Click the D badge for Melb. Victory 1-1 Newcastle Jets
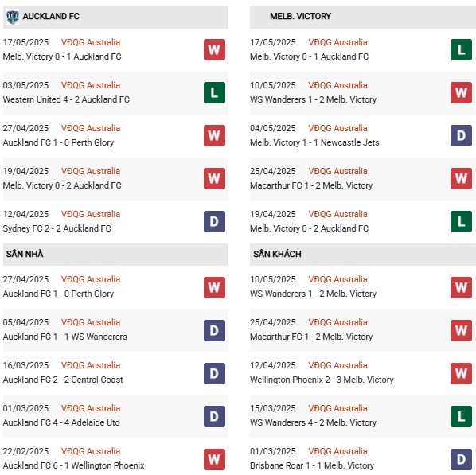The image size is (476, 475). (461, 136)
